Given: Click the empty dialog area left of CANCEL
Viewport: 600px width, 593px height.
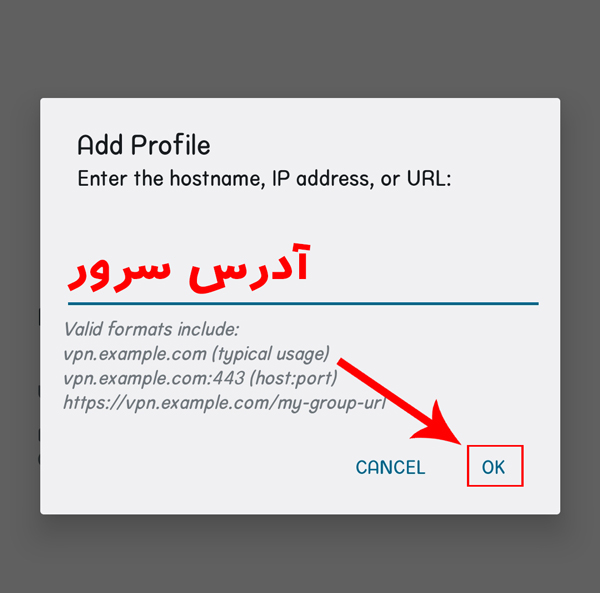Looking at the screenshot, I should [200, 467].
